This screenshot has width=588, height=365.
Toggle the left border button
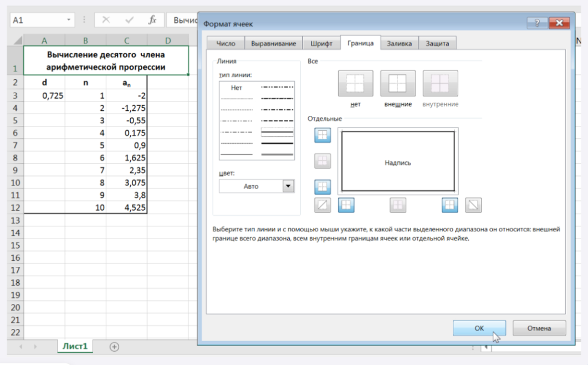pyautogui.click(x=346, y=205)
